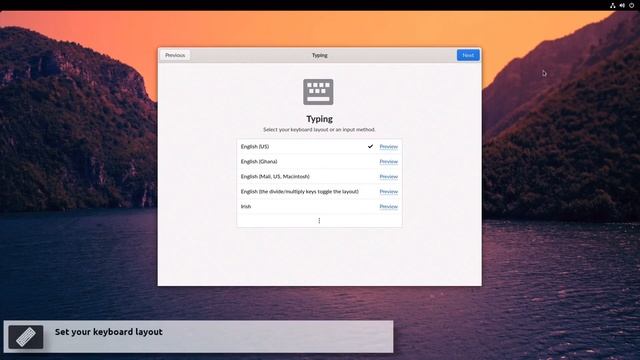The width and height of the screenshot is (640, 360).
Task: Preview the Irish layout
Action: (x=388, y=207)
